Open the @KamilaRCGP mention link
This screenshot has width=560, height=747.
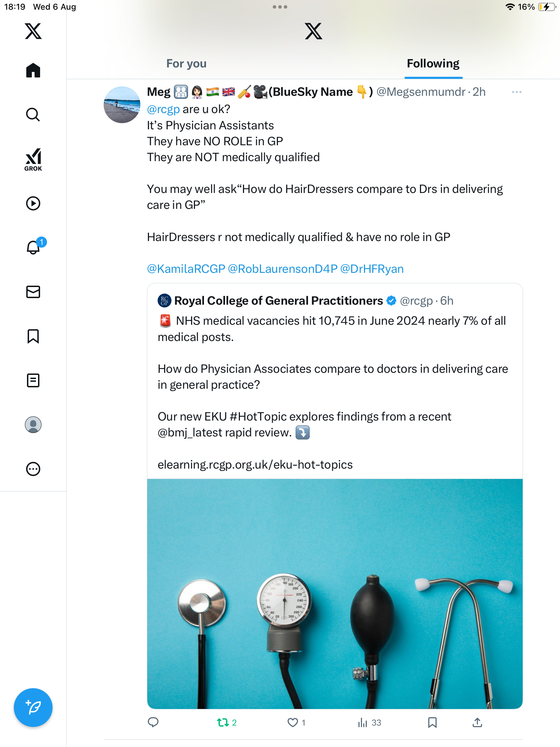pyautogui.click(x=186, y=269)
